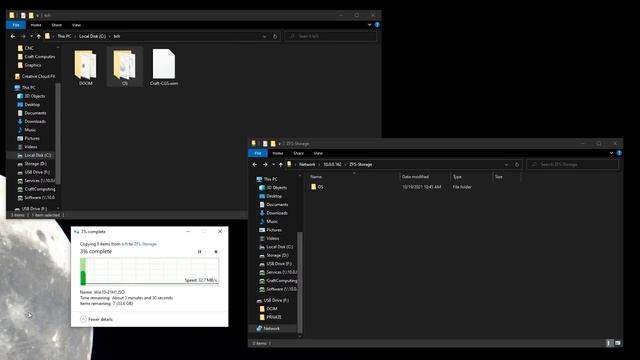Screen dimensions: 640x360
Task: Select Videos in ZFS-Storage window sidebar
Action: [x=269, y=238]
